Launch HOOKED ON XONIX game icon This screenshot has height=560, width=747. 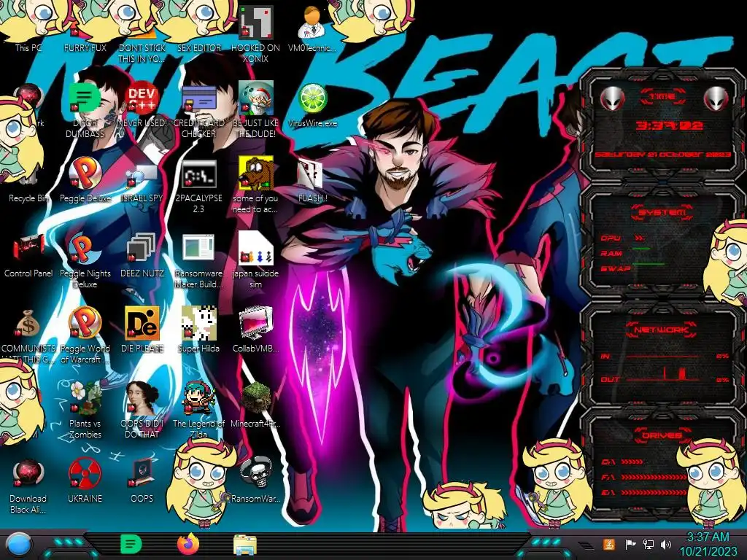point(255,34)
